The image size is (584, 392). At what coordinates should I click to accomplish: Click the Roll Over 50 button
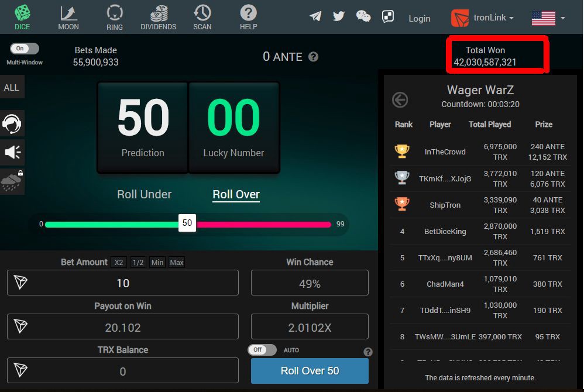click(x=310, y=371)
